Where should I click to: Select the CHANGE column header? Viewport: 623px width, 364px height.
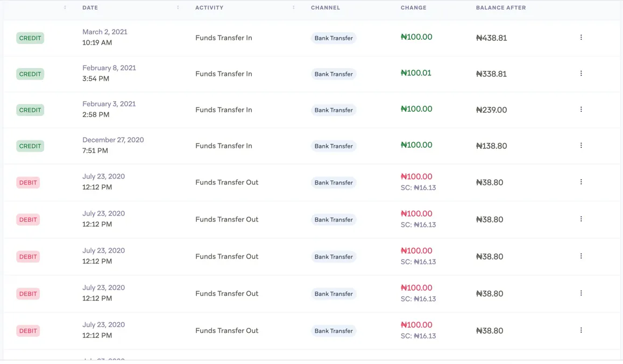tap(413, 8)
